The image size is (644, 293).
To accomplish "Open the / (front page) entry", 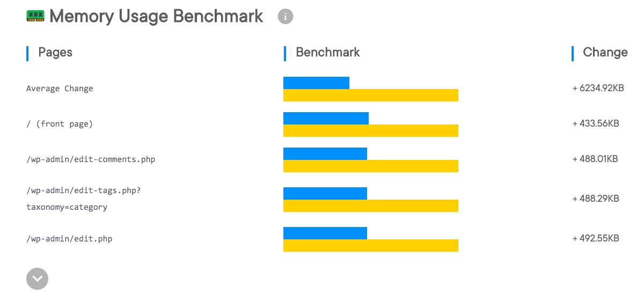I will pyautogui.click(x=60, y=124).
